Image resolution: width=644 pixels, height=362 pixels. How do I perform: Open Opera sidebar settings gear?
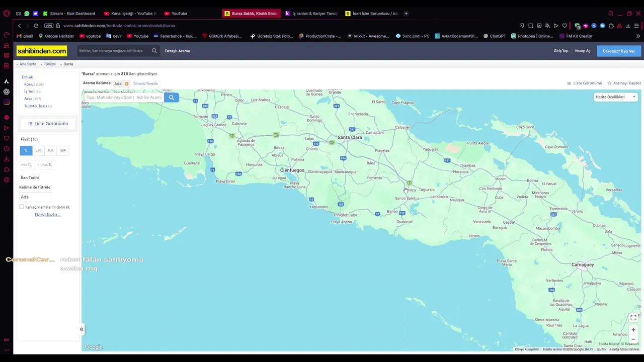pos(7,179)
